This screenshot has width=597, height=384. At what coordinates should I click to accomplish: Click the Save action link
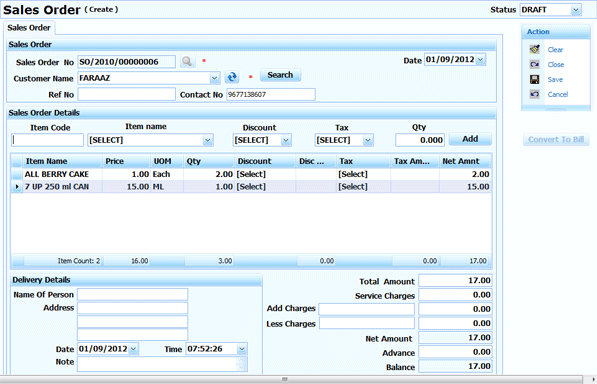555,80
